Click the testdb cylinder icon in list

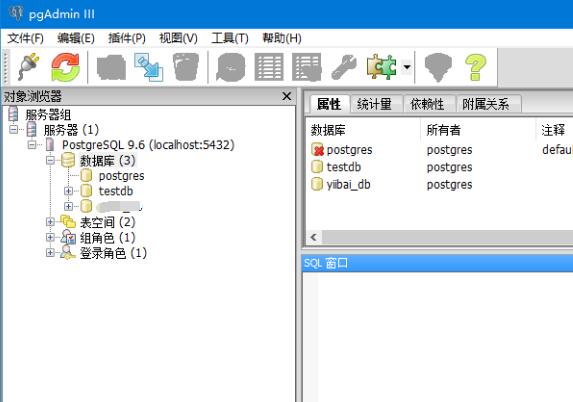tap(317, 167)
